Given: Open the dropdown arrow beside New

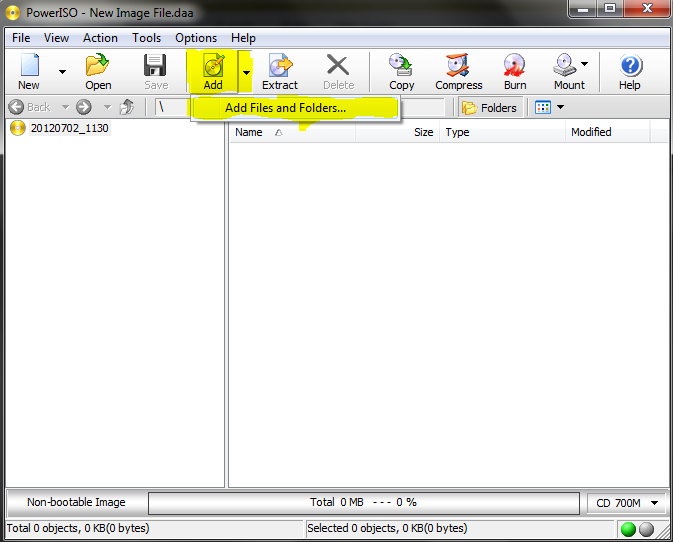Looking at the screenshot, I should click(x=62, y=72).
